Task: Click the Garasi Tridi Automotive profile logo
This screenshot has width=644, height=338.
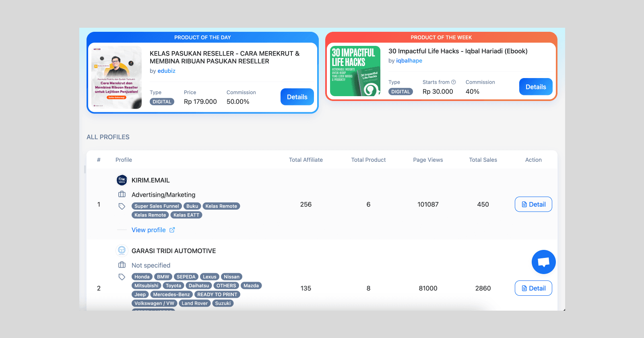Action: coord(122,251)
